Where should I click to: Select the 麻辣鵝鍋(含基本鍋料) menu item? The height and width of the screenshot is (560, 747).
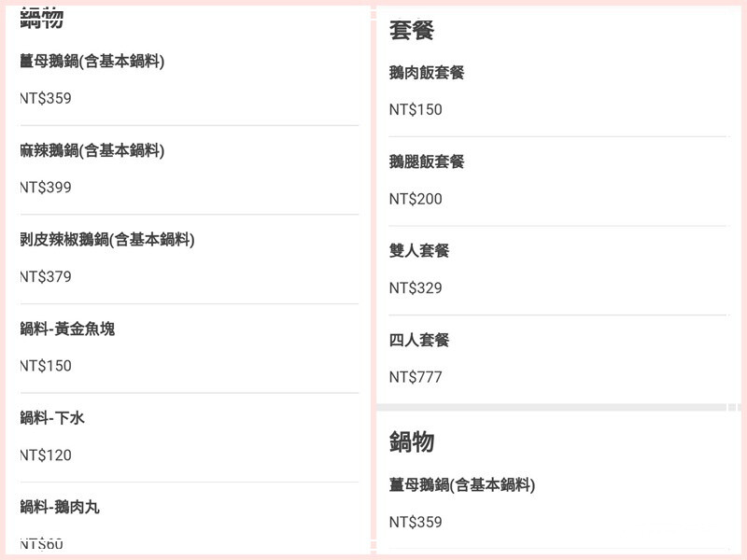[92, 150]
